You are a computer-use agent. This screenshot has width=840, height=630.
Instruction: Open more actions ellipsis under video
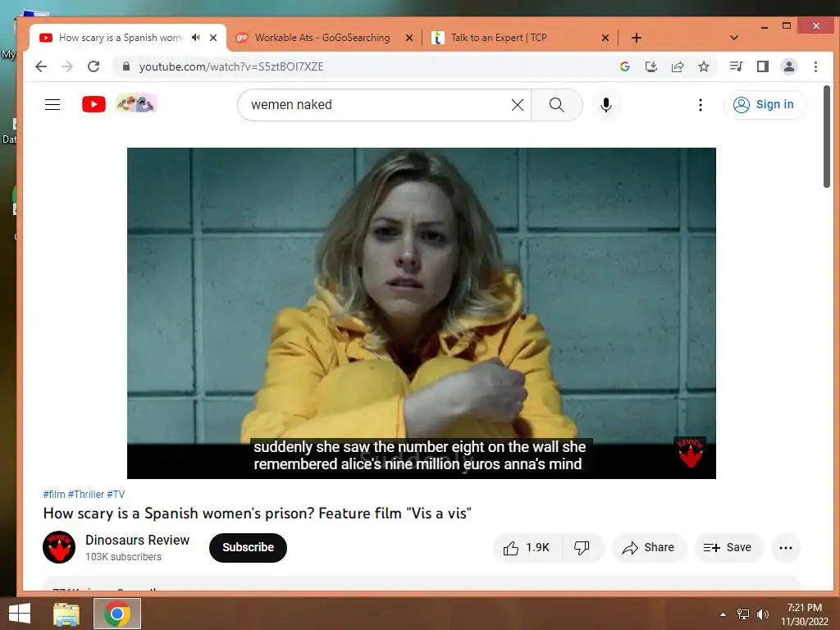click(785, 547)
